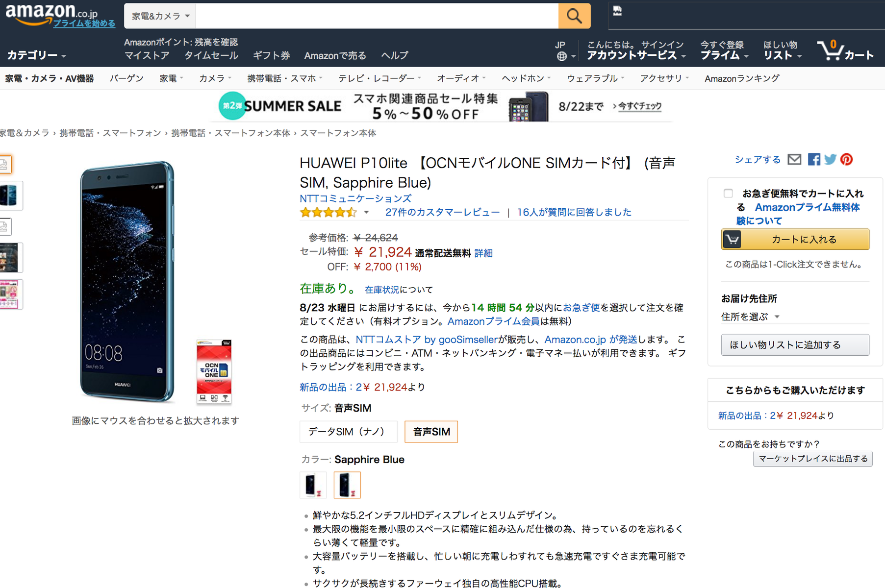The height and width of the screenshot is (588, 885).
Task: Open the 家電&カメラ search category dropdown
Action: tap(160, 16)
